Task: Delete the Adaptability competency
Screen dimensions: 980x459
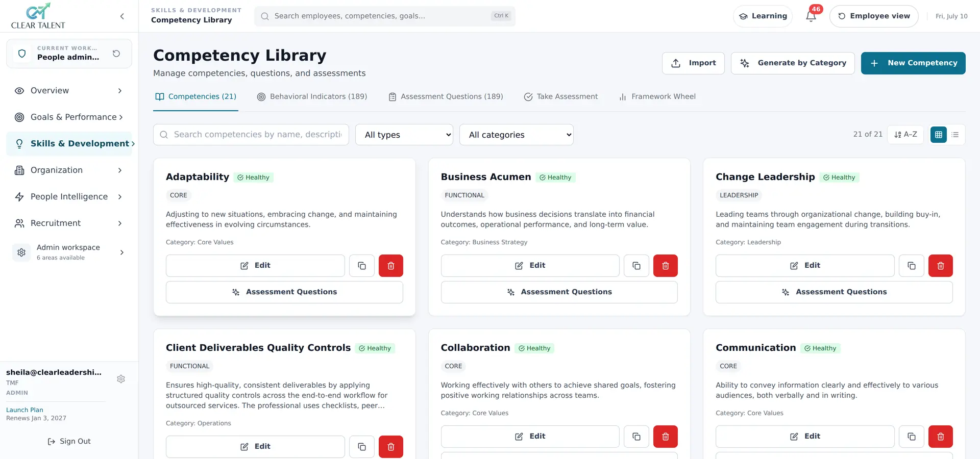Action: 391,266
